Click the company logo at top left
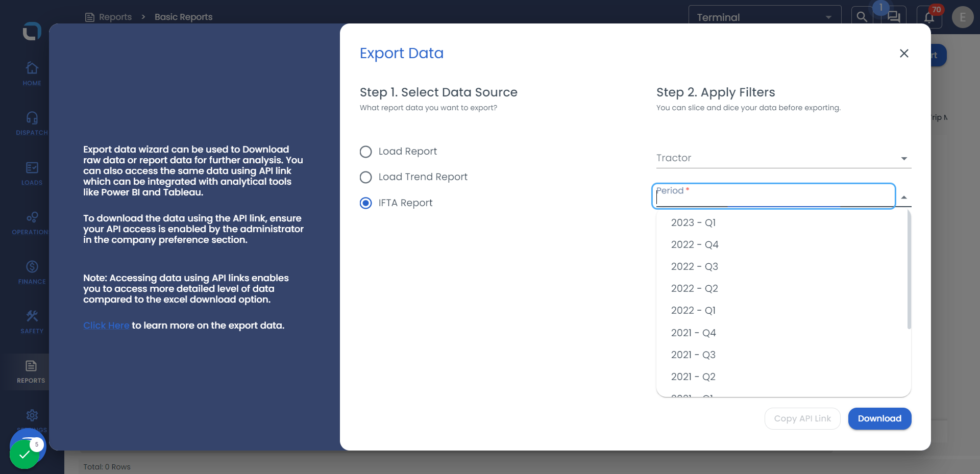This screenshot has width=980, height=474. 32,31
